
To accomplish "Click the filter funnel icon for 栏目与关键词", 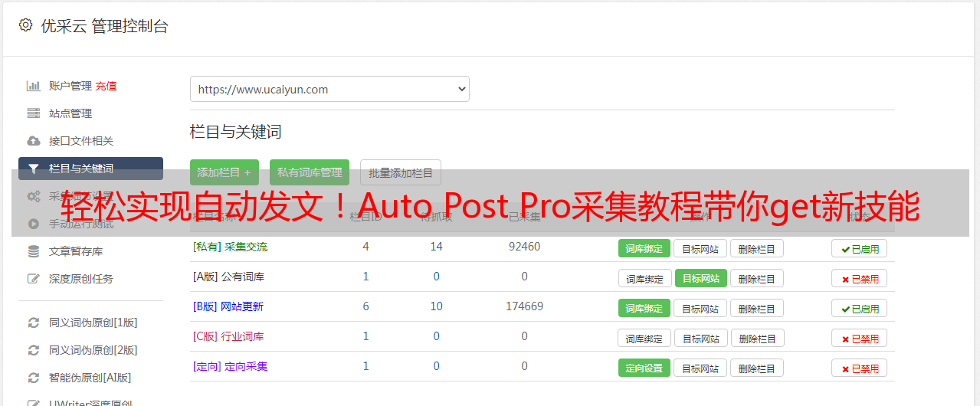I will [33, 169].
